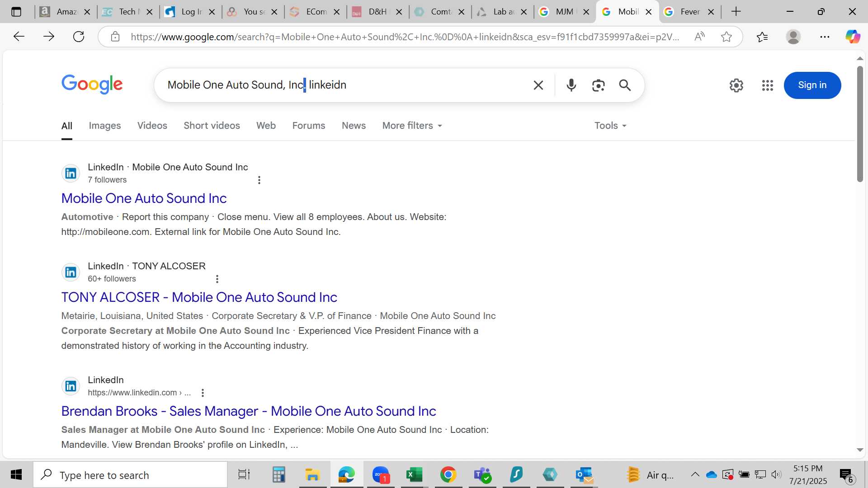This screenshot has height=488, width=868.
Task: Open Google apps grid menu
Action: click(767, 85)
